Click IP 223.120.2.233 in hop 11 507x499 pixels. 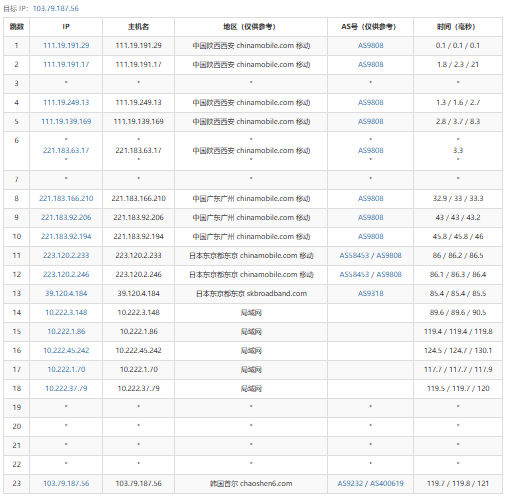[x=66, y=255]
